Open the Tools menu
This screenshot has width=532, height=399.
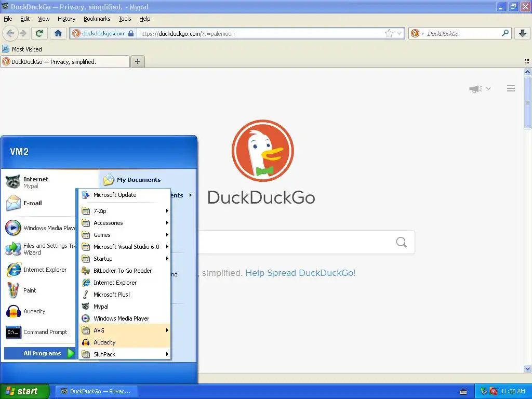(125, 19)
